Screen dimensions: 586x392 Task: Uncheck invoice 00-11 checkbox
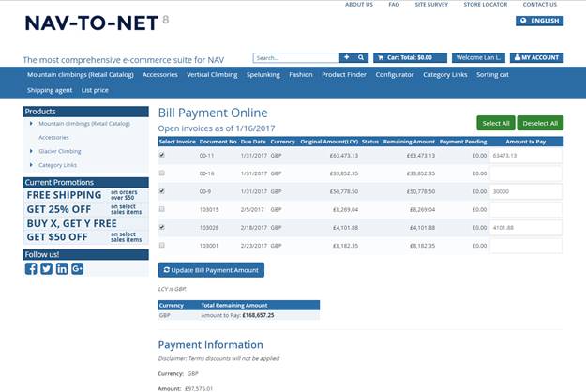click(162, 155)
